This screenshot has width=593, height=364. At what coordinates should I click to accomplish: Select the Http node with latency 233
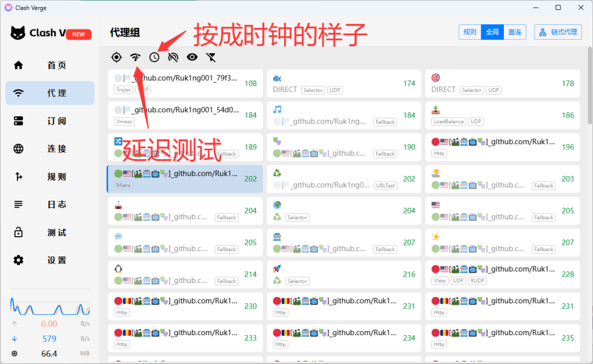185,338
